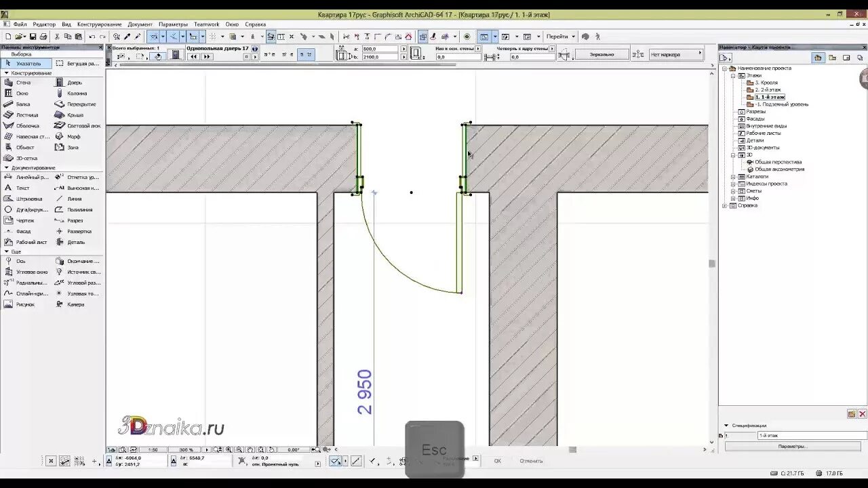Click the Параметры... button in Navigator
Image resolution: width=868 pixels, height=488 pixels.
click(x=792, y=447)
